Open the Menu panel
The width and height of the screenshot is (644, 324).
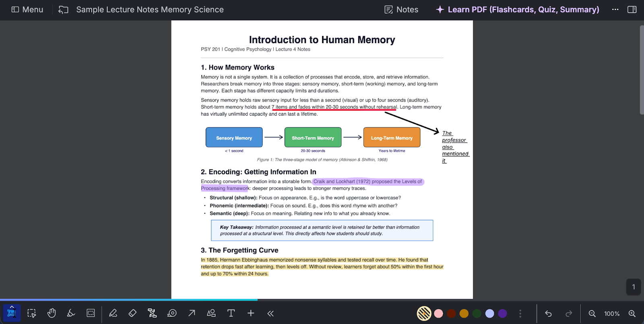pos(27,10)
